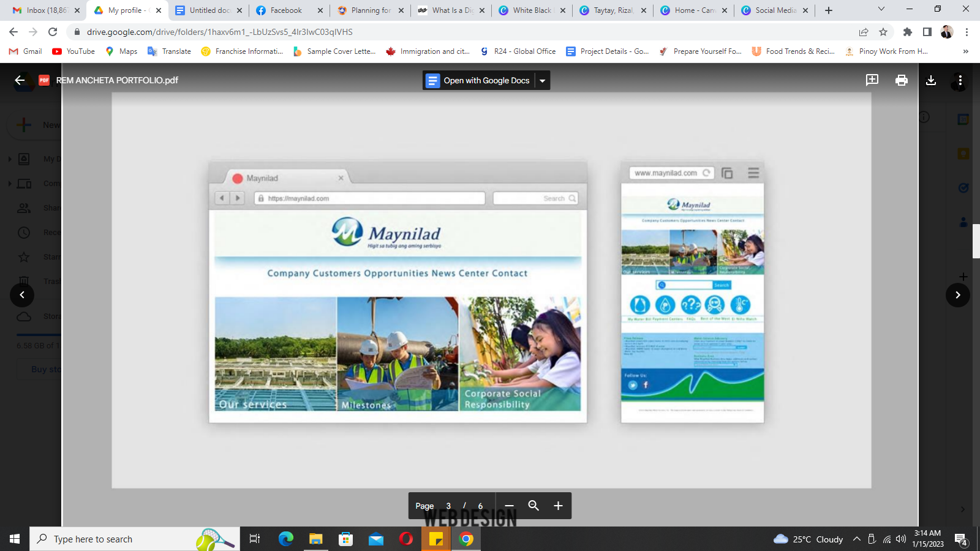Close the Facebook tab
This screenshot has width=980, height=551.
[320, 10]
